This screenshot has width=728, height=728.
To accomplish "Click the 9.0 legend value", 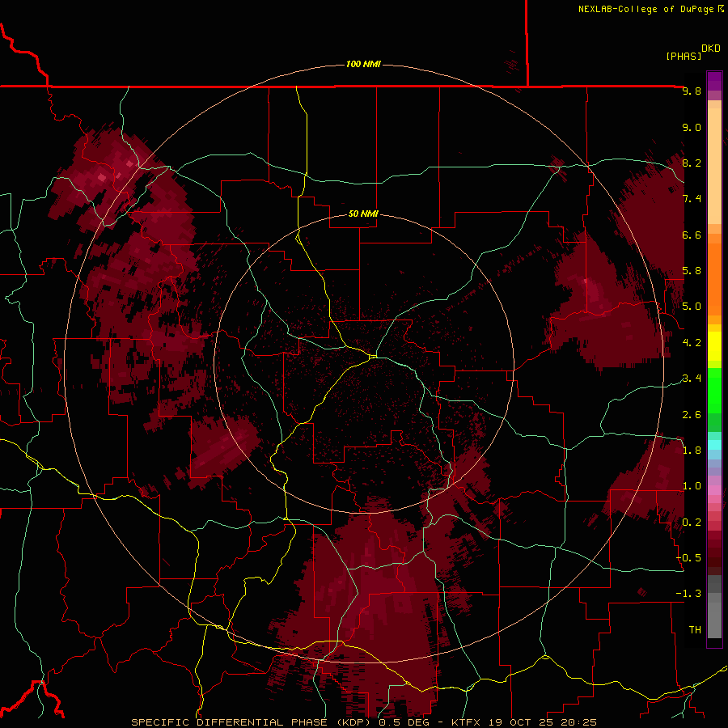I will click(692, 127).
